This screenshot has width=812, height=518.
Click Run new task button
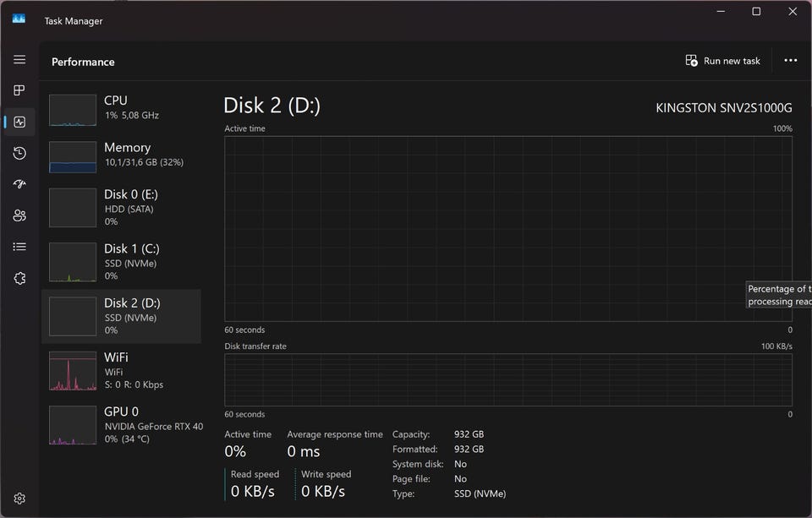[x=722, y=61]
